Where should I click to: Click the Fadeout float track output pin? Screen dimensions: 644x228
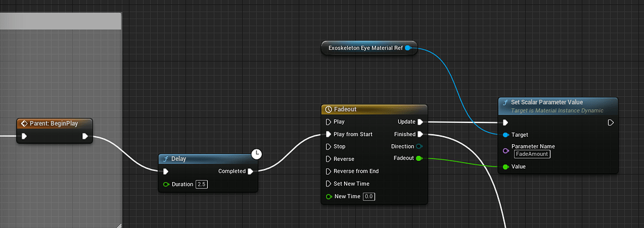[419, 158]
